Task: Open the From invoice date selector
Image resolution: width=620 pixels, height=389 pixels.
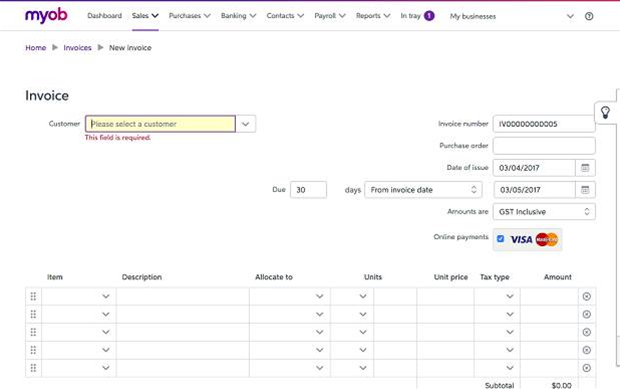Action: click(x=423, y=190)
